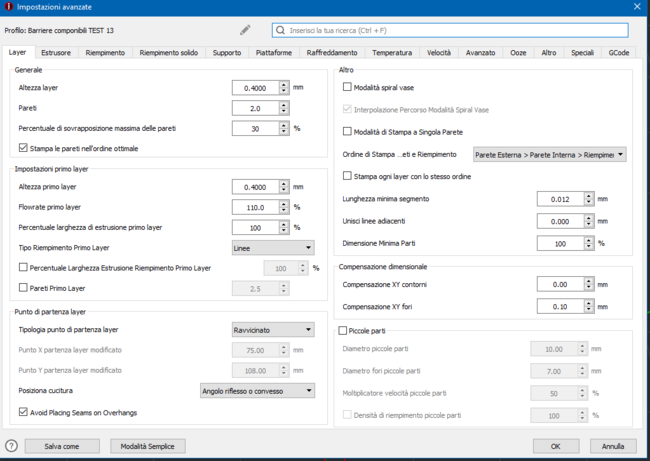The height and width of the screenshot is (461, 650).
Task: Open Tipologia punto di partenza layer dropdown
Action: pyautogui.click(x=273, y=330)
